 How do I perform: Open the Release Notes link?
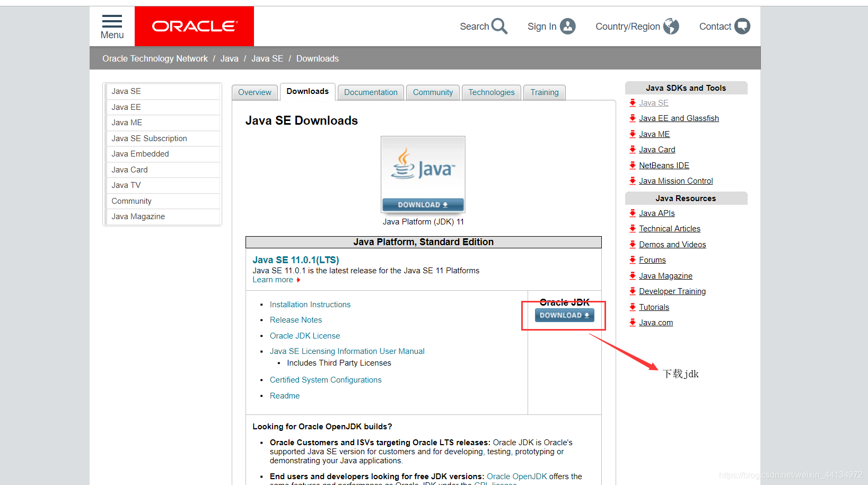click(296, 320)
